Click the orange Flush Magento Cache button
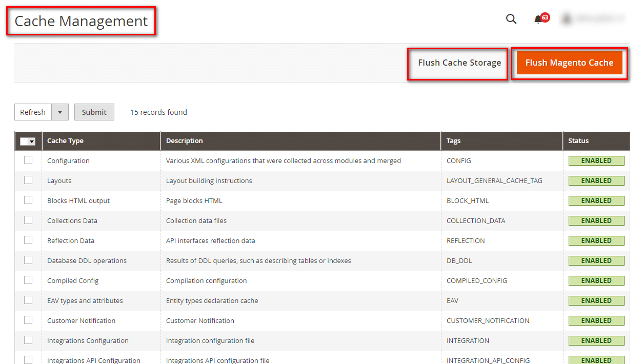 (569, 62)
